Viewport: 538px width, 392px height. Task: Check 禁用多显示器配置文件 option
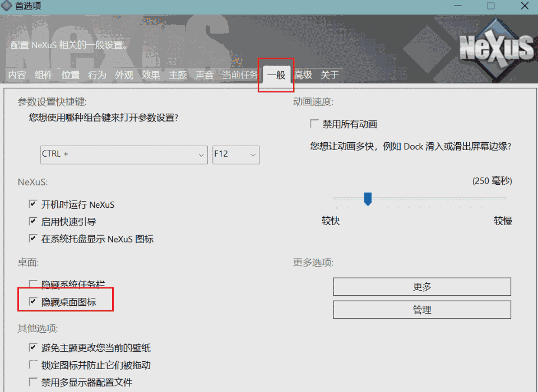click(x=33, y=382)
